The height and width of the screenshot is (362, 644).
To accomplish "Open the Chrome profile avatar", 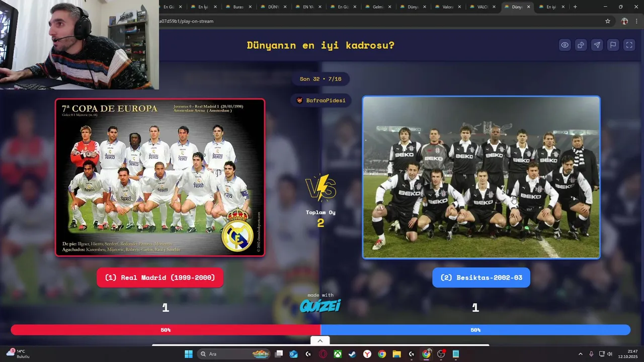I will 624,21.
